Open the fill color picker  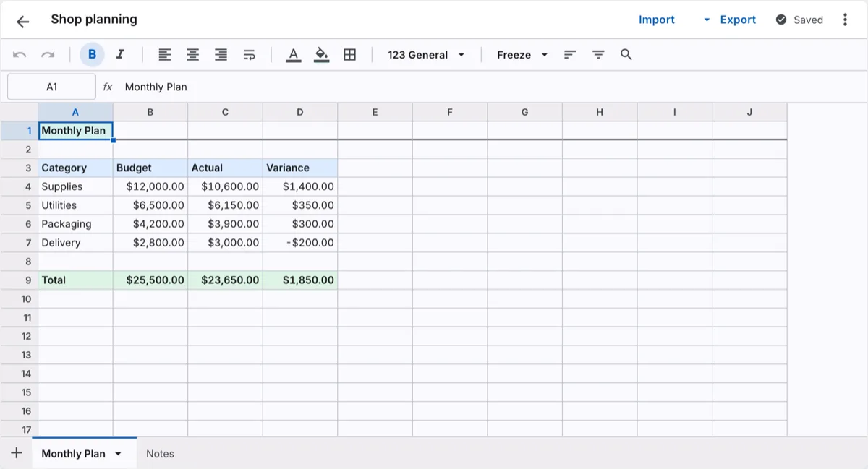[322, 55]
